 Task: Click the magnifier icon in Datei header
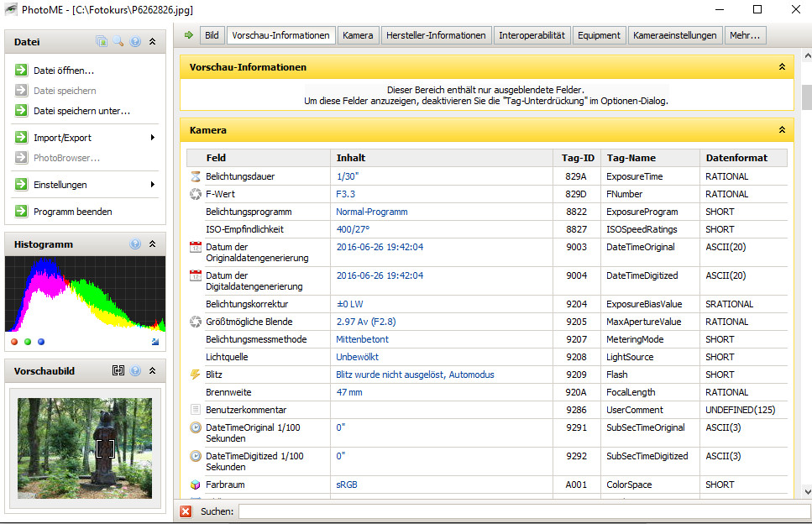click(x=118, y=41)
